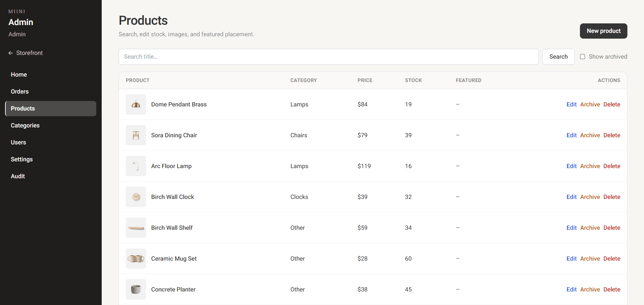Edit the Birch Wall Clock
This screenshot has height=305, width=644.
coord(571,197)
